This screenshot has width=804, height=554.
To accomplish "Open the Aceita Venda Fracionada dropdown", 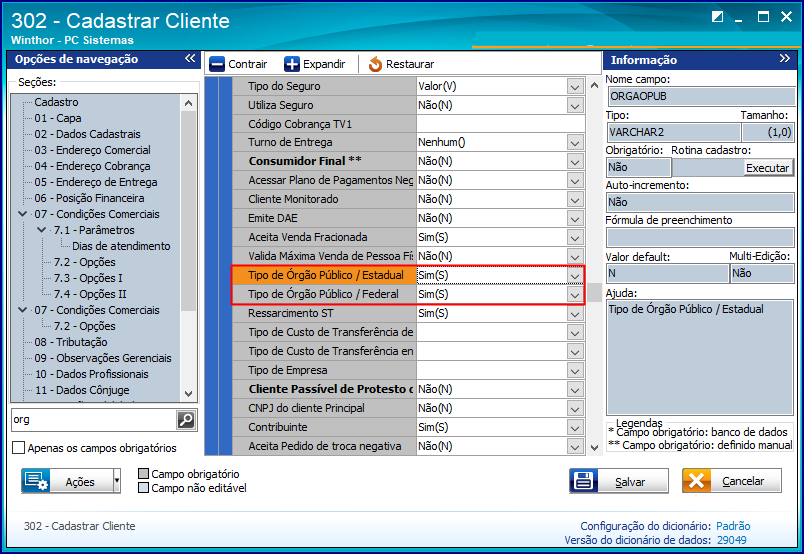I will click(575, 238).
